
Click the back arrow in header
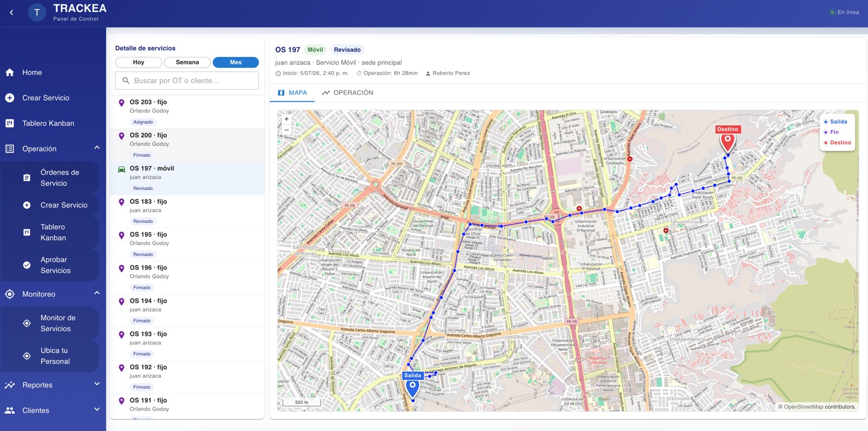(11, 12)
